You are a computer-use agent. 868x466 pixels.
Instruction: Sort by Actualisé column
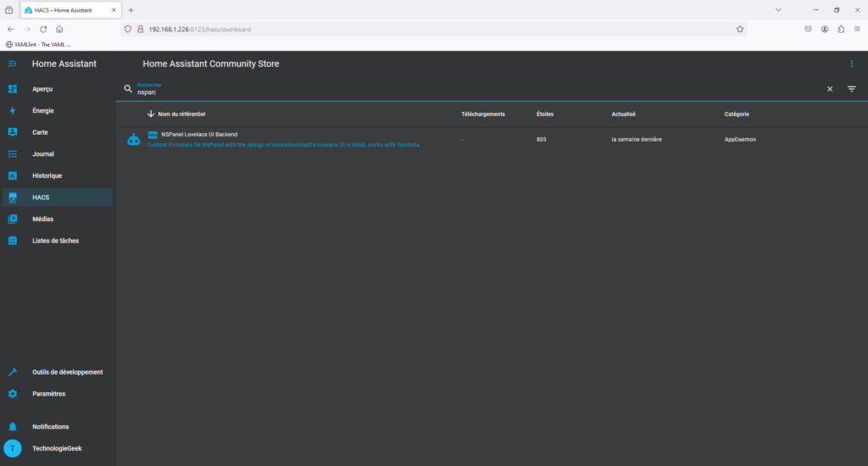click(x=623, y=114)
